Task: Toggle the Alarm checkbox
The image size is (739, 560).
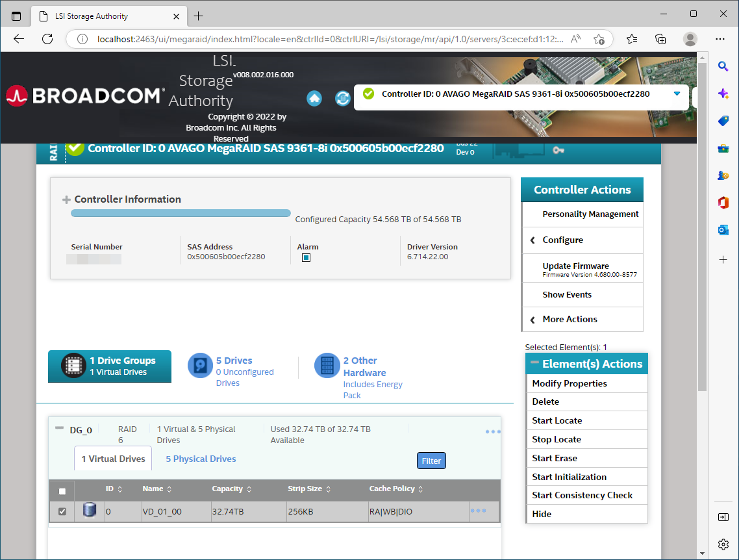Action: (306, 257)
